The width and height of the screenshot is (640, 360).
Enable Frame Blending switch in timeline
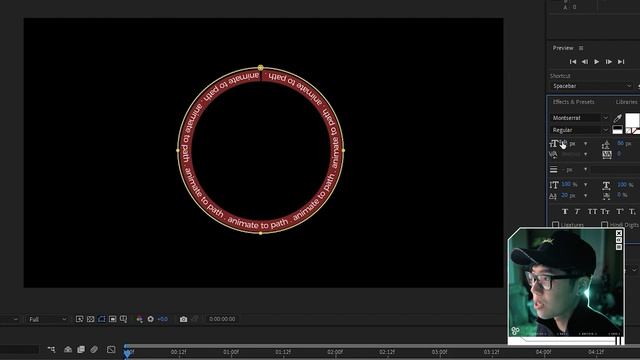(81, 349)
